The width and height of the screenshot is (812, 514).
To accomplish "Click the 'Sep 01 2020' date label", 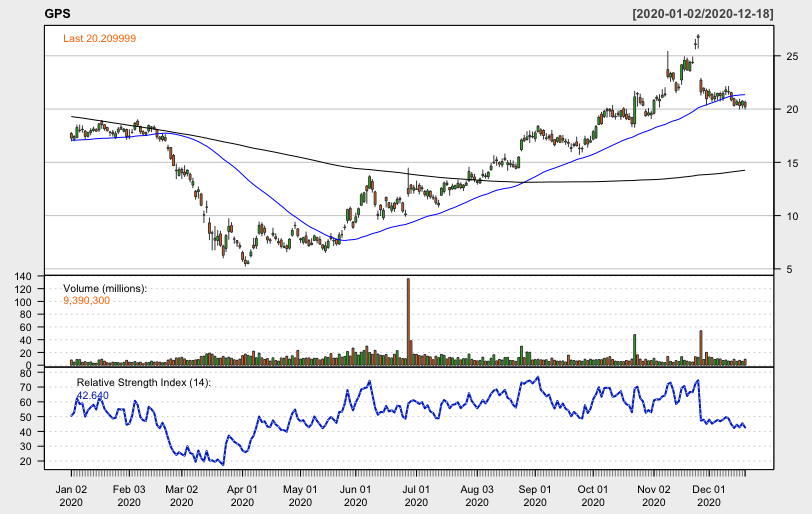I will point(535,495).
